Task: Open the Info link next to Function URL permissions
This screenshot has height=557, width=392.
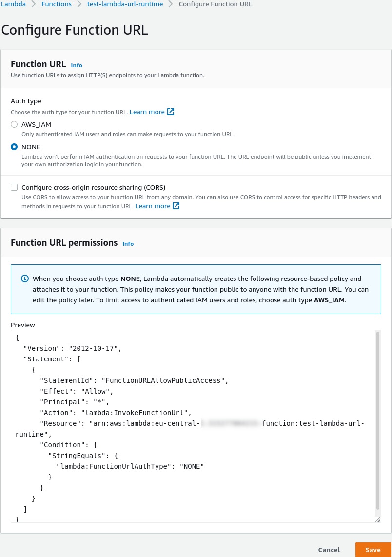Action: point(128,244)
